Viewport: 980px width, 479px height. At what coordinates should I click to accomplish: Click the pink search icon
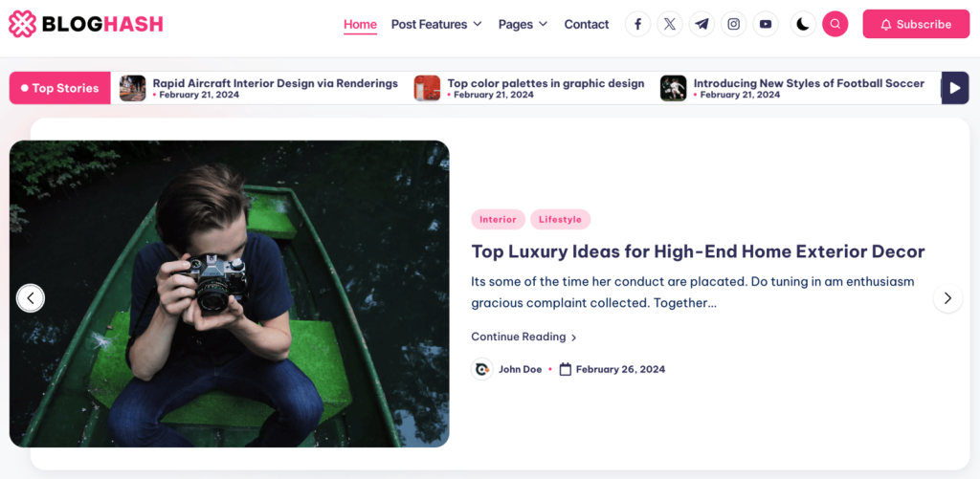pyautogui.click(x=835, y=24)
